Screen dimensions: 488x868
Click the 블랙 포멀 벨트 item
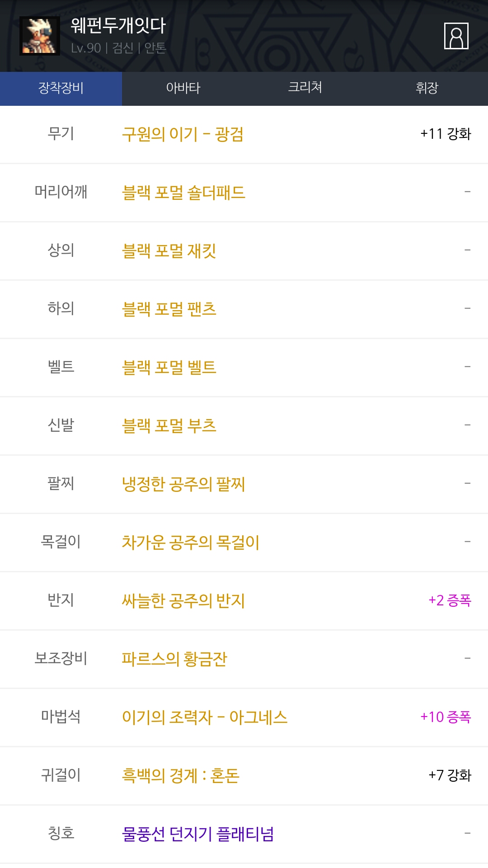point(169,368)
